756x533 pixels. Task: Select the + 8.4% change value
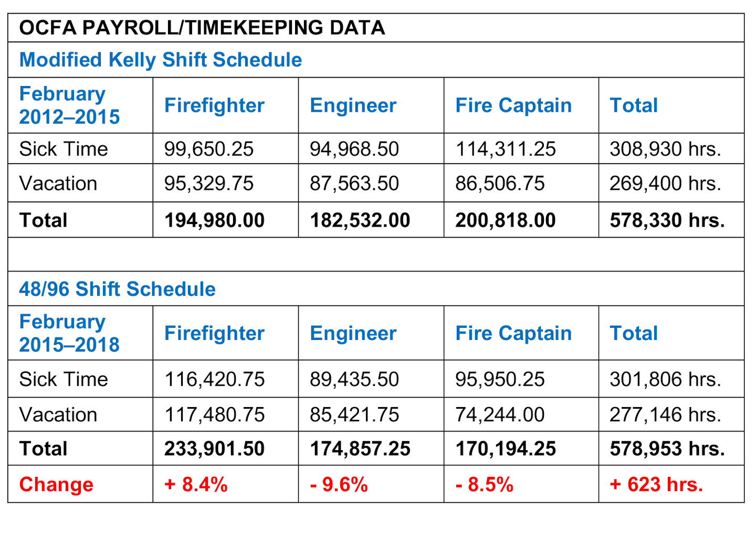point(196,485)
